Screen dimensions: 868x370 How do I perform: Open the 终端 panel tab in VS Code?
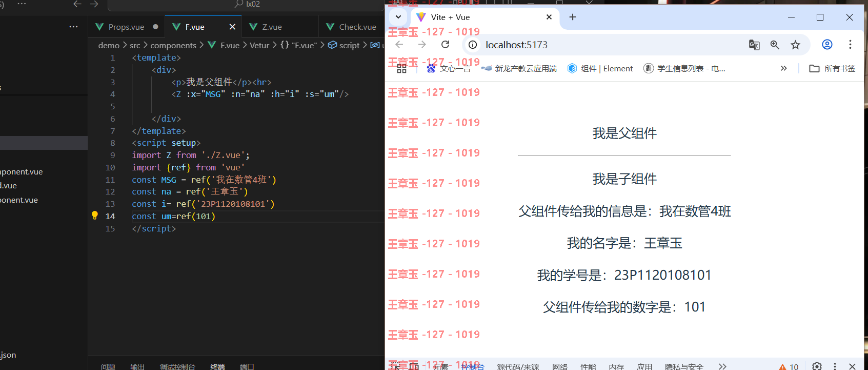(x=217, y=366)
